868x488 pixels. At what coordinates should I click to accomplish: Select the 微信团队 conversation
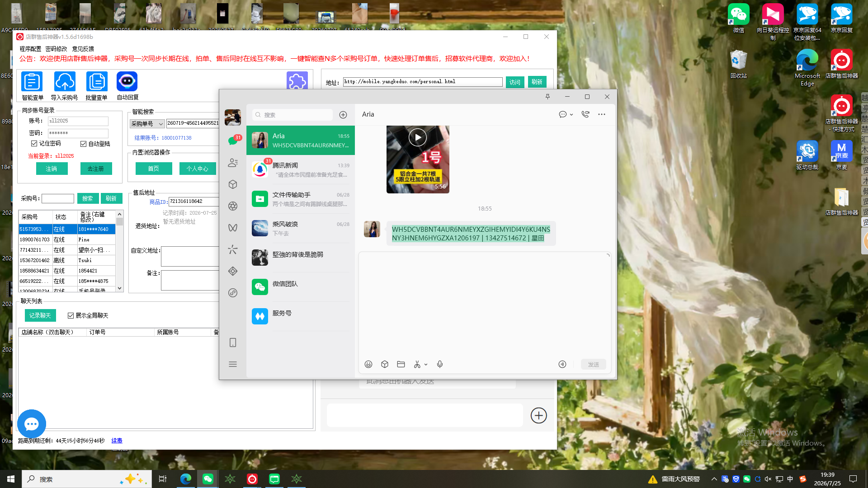301,287
